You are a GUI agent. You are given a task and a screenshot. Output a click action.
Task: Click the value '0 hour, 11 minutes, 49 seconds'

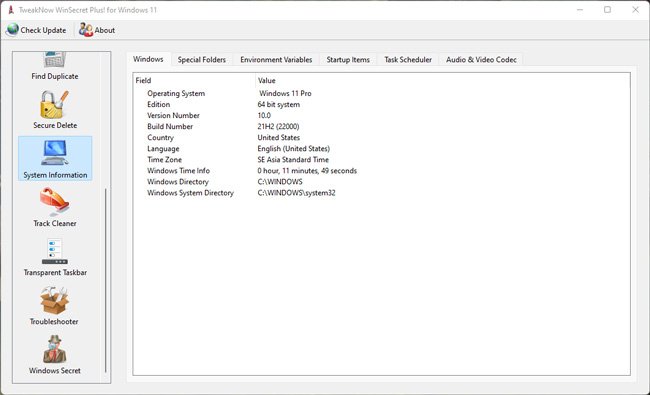[307, 171]
